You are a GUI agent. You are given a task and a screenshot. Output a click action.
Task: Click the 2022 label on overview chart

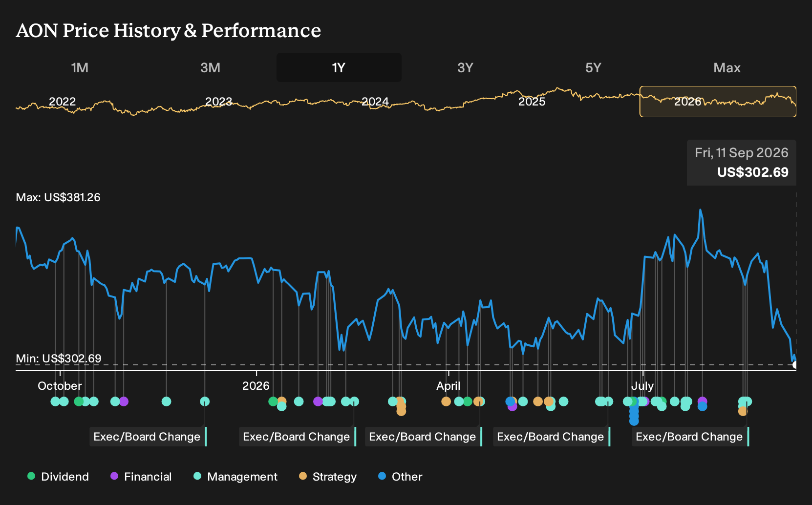click(63, 102)
